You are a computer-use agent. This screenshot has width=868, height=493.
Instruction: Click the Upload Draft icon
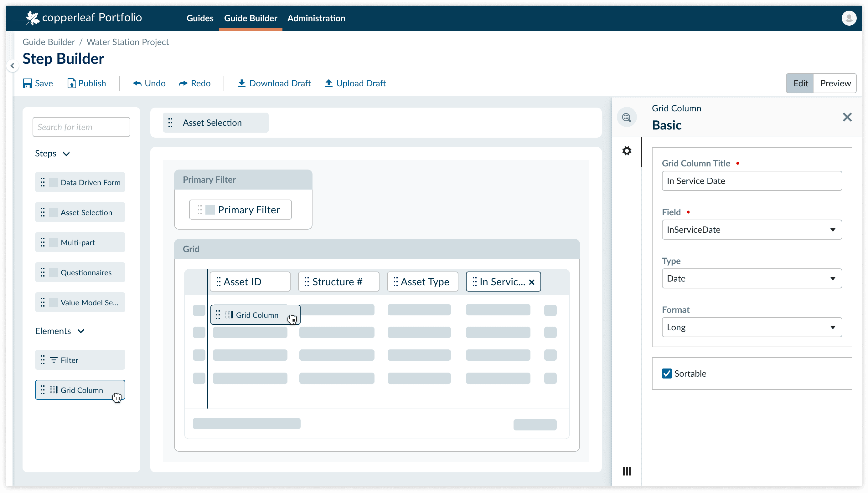click(328, 83)
